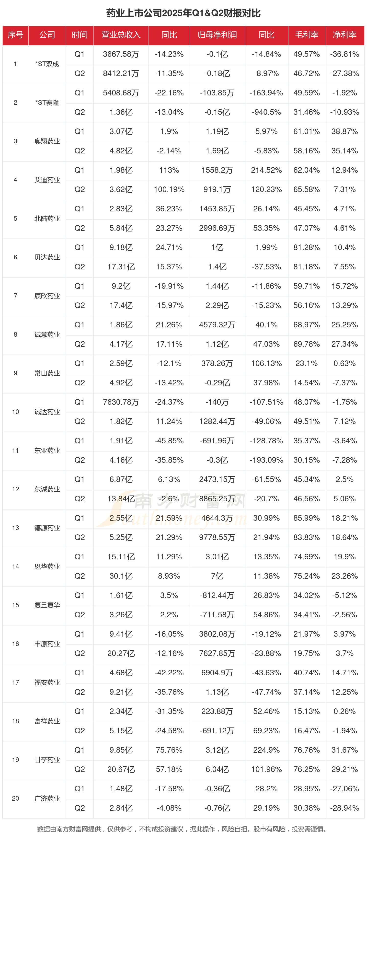The height and width of the screenshot is (980, 367).
Task: Select company name *ST双成
Action: point(47,64)
